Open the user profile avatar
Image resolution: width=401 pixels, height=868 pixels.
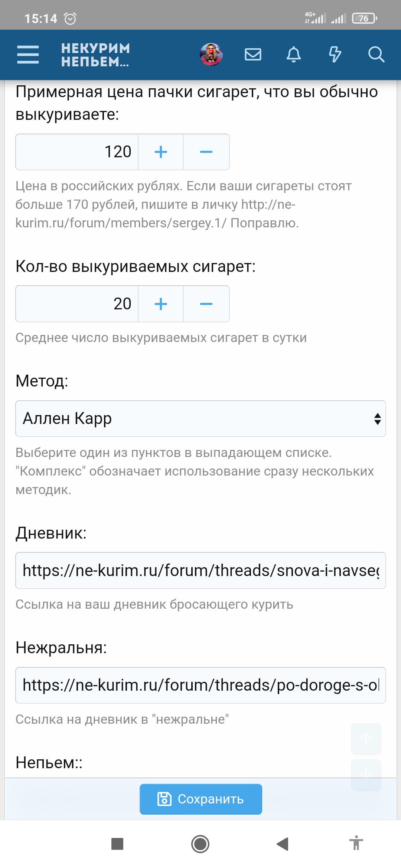[211, 55]
